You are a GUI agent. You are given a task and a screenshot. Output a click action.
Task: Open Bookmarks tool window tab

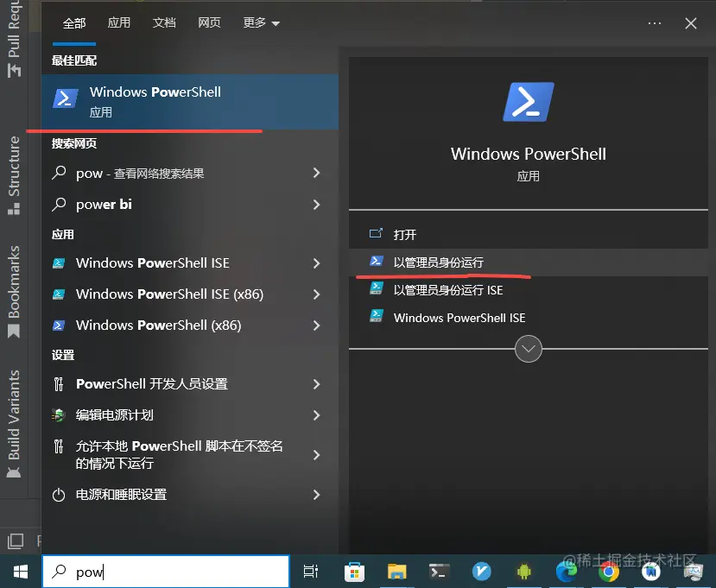click(14, 292)
